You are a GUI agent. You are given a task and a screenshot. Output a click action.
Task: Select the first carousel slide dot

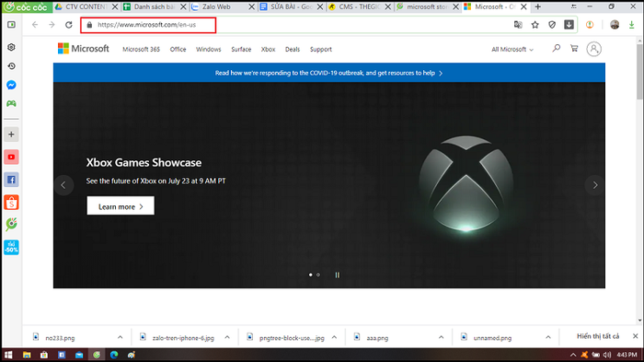tap(311, 274)
